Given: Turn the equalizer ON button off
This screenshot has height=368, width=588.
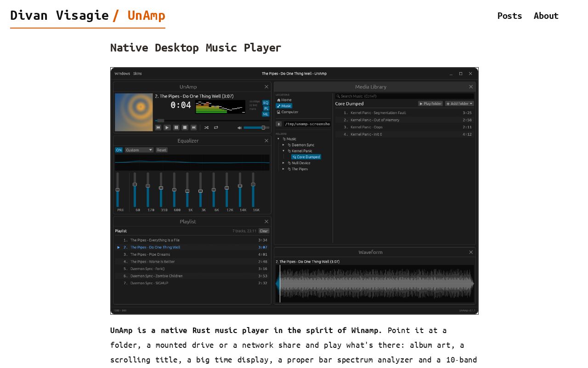Looking at the screenshot, I should (119, 150).
